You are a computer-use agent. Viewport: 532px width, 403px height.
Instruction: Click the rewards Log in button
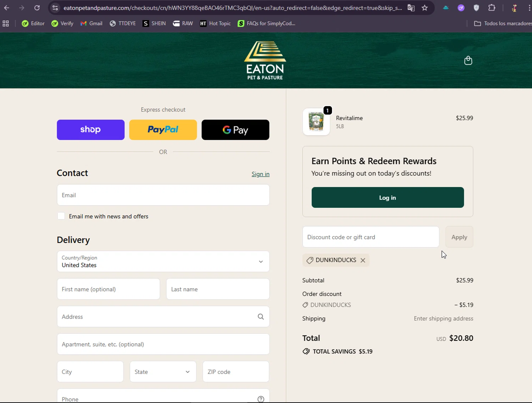tap(388, 197)
